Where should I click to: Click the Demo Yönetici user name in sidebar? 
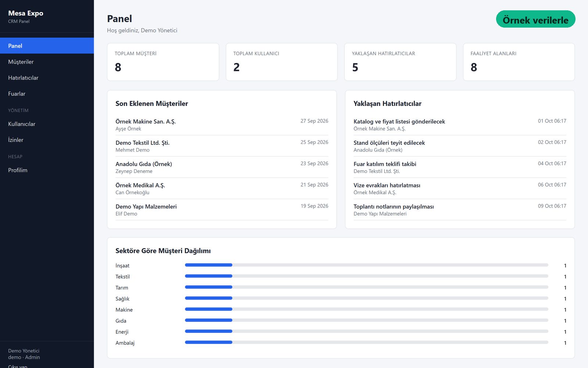coord(24,351)
